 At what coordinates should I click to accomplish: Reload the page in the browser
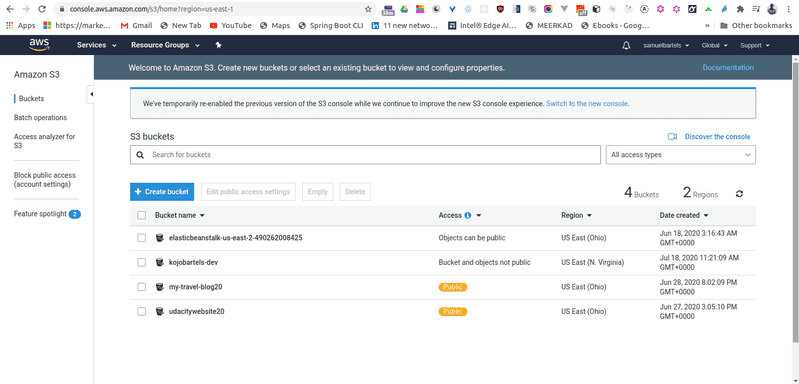[x=42, y=9]
